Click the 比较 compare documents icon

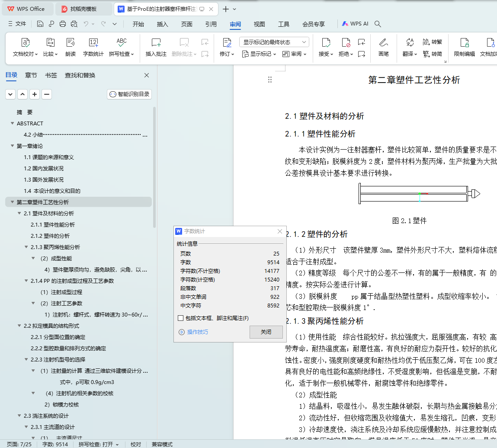[51, 42]
